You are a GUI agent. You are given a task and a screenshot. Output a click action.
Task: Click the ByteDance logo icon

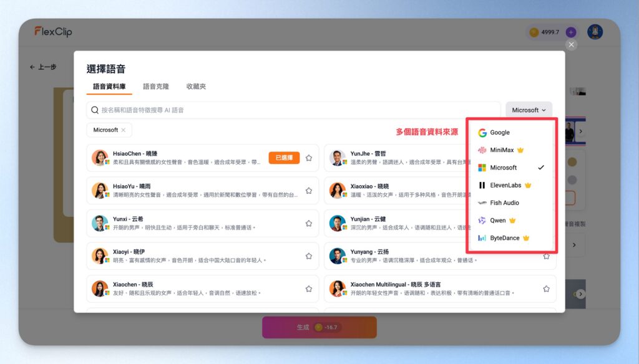[x=482, y=237]
